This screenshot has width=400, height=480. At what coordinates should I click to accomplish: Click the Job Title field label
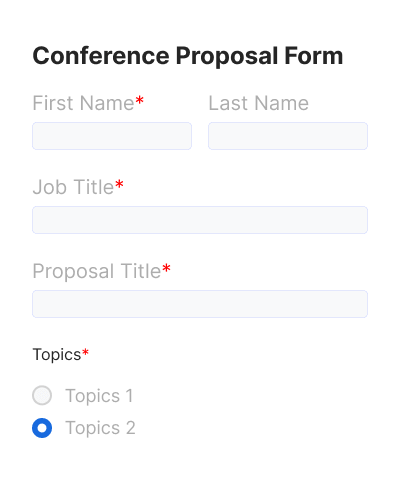tap(73, 187)
